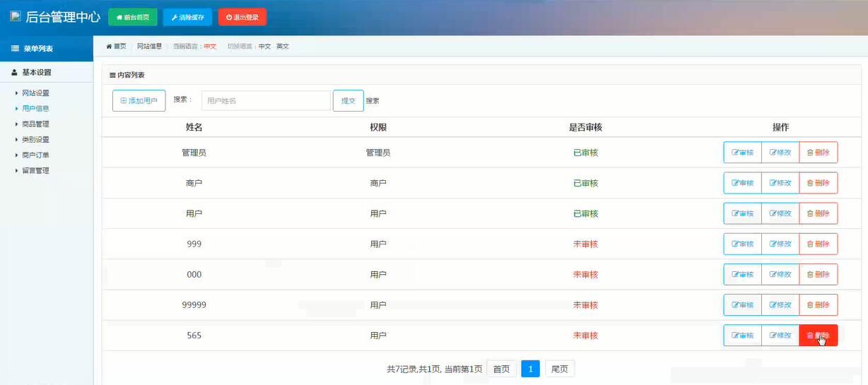Switch language to 中文
This screenshot has height=385, width=868.
(x=264, y=46)
